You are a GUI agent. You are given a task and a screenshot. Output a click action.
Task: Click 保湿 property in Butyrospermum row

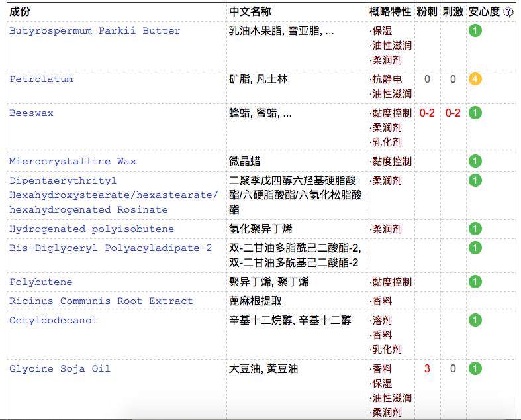[x=381, y=31]
